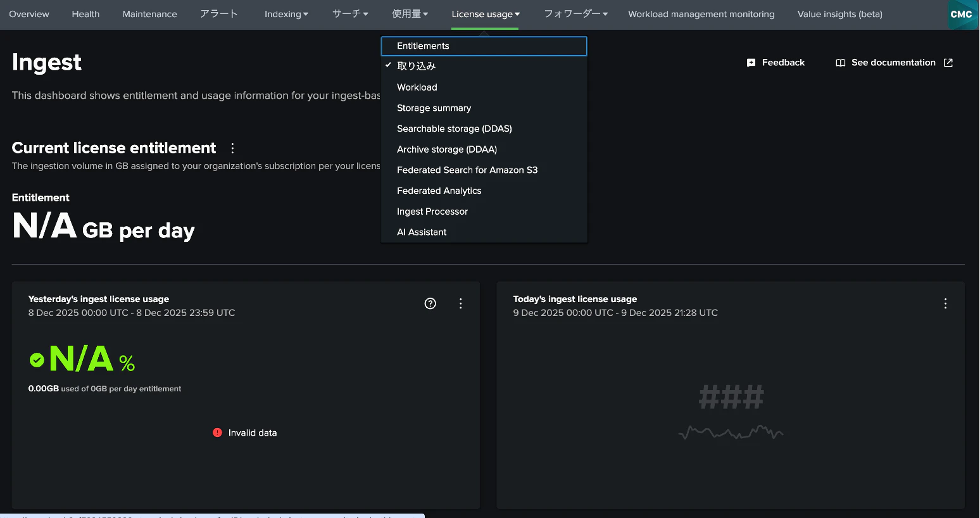The width and height of the screenshot is (980, 518).
Task: Select Entitlements from the menu
Action: pyautogui.click(x=484, y=46)
